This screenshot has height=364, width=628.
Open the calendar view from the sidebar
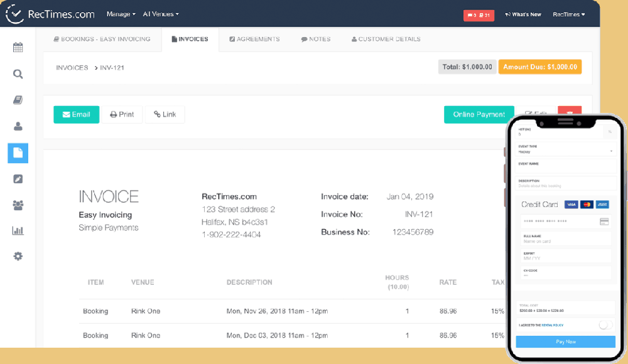[18, 46]
